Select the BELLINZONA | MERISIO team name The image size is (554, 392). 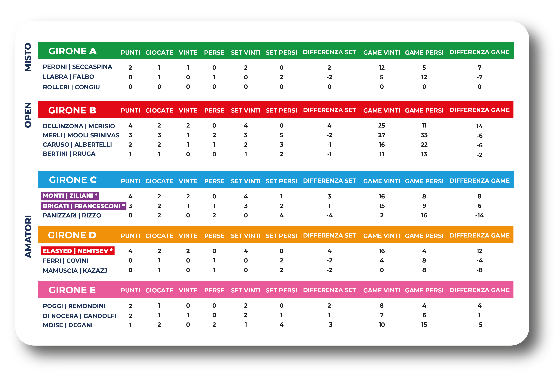tap(79, 126)
